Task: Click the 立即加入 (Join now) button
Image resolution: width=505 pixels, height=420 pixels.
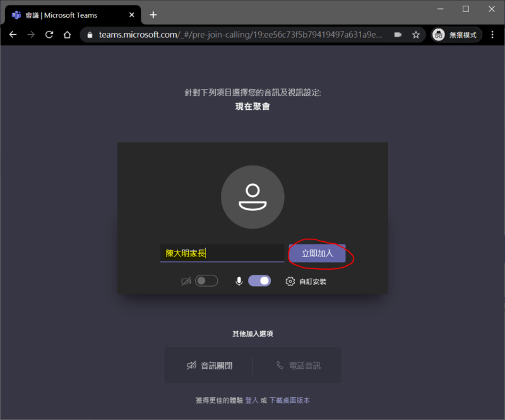Action: [318, 253]
